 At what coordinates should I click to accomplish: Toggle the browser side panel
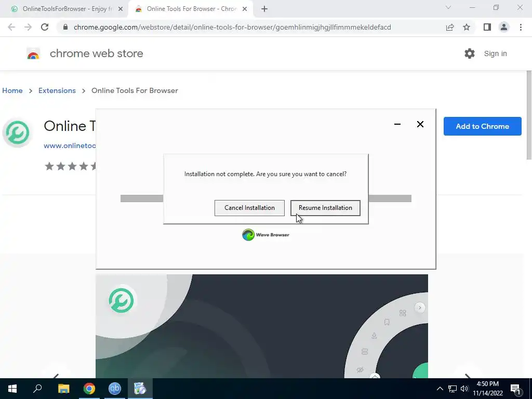pyautogui.click(x=487, y=27)
